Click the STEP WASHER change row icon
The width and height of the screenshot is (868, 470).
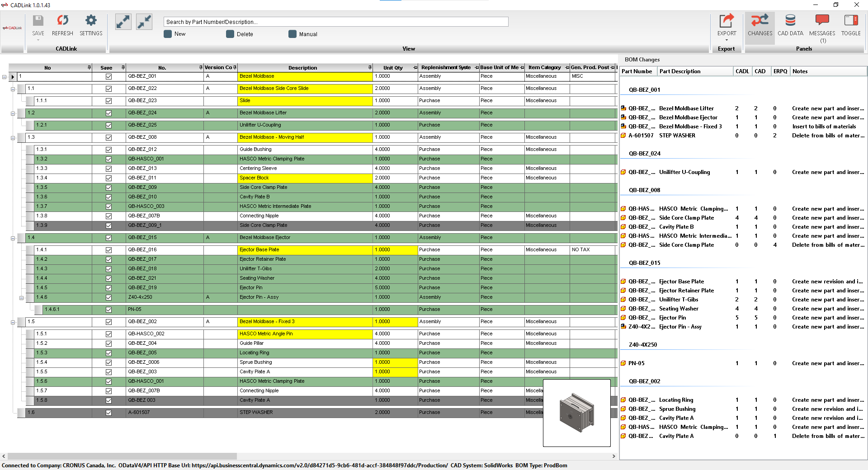click(x=623, y=136)
